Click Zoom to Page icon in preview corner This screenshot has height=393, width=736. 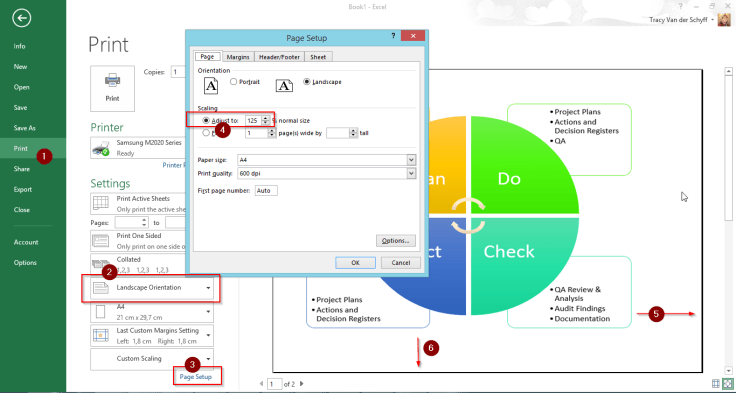pos(727,384)
